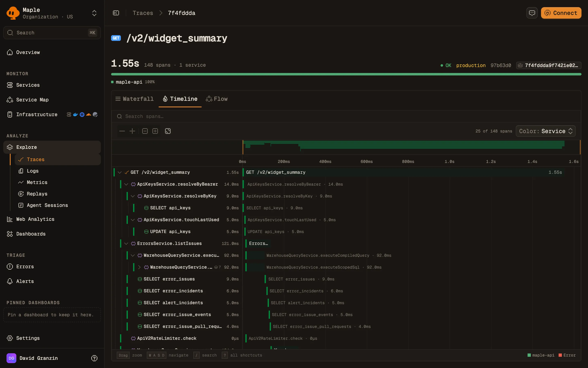Image resolution: width=588 pixels, height=368 pixels.
Task: Focus the sidebar Search field
Action: [52, 33]
